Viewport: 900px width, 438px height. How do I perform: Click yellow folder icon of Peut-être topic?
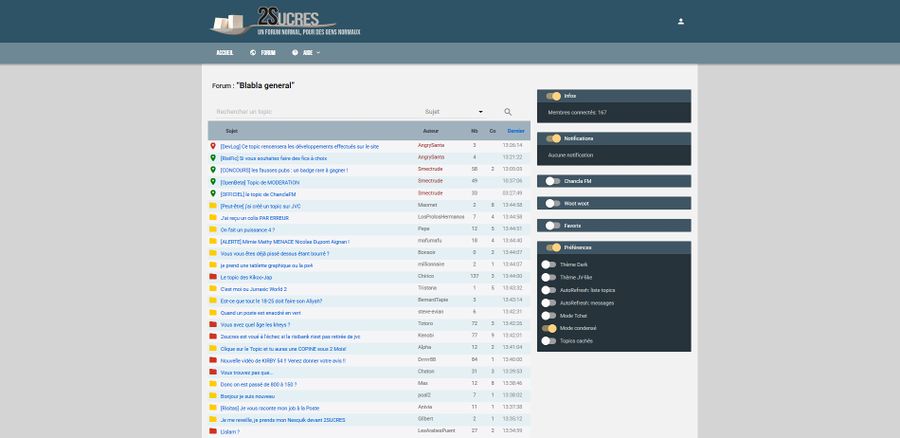coord(213,205)
